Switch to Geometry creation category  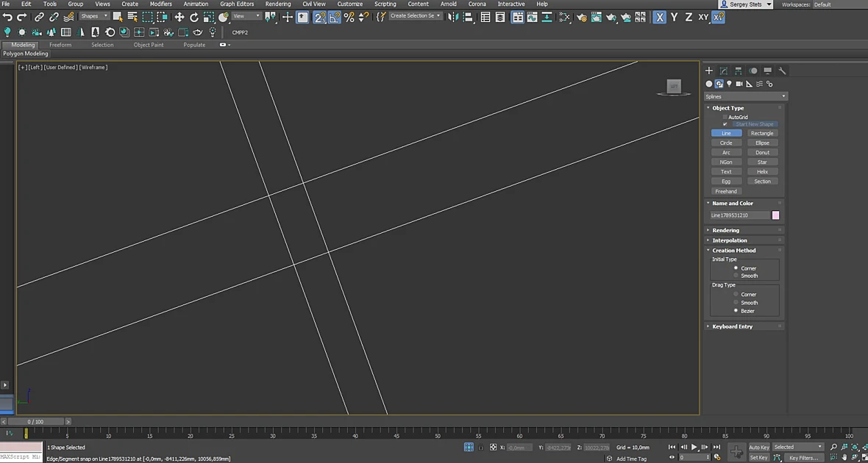coord(708,84)
